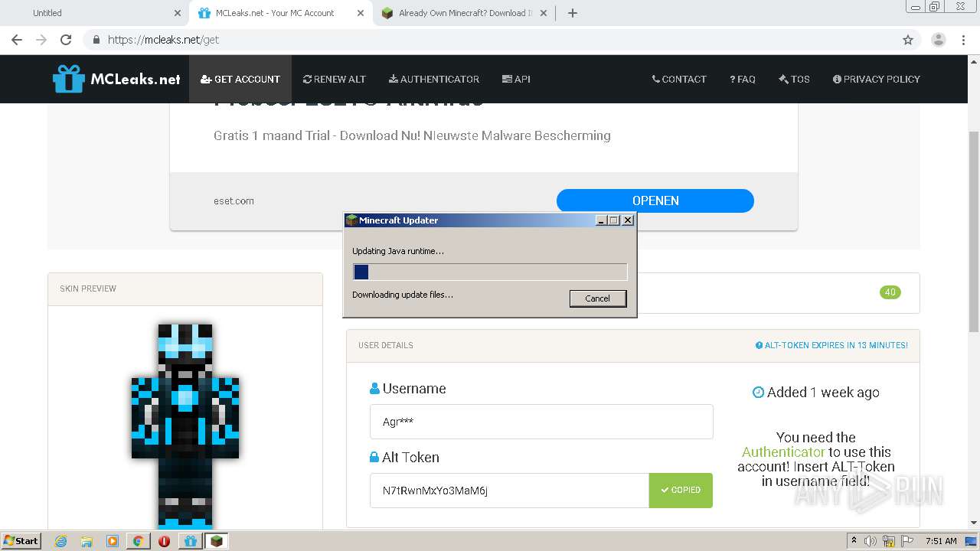Viewport: 980px width, 551px height.
Task: Switch to Minecraft taskbar item
Action: pos(217,541)
